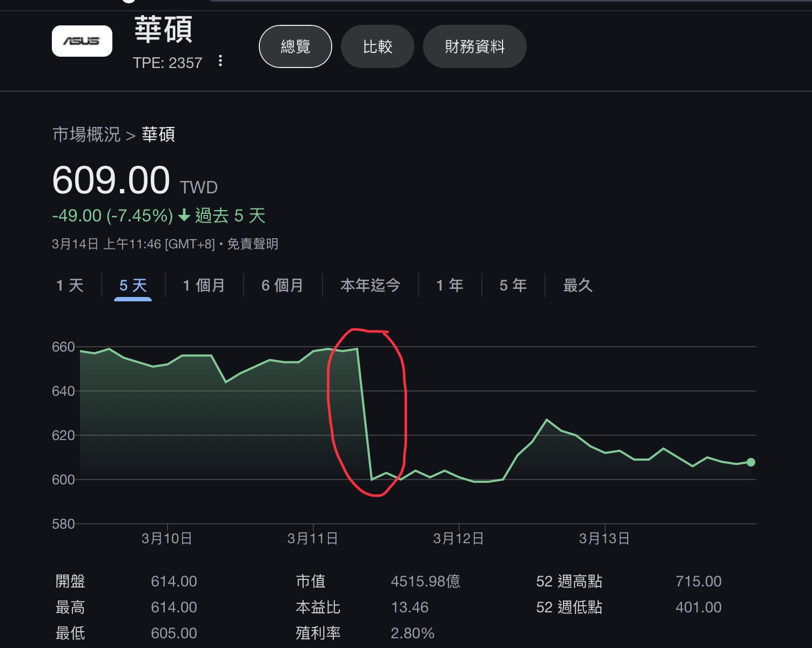Screen dimensions: 812x648
Task: Click the 600 y-axis label
Action: pos(63,480)
